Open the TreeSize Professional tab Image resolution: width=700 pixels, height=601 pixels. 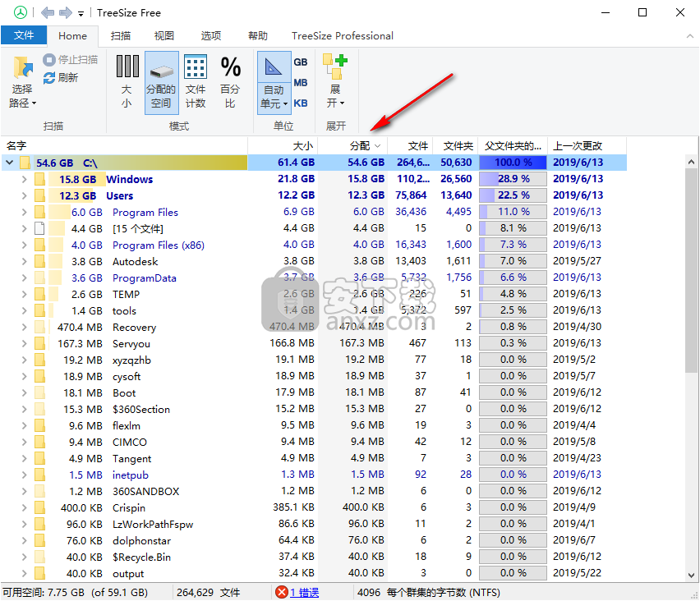point(343,35)
